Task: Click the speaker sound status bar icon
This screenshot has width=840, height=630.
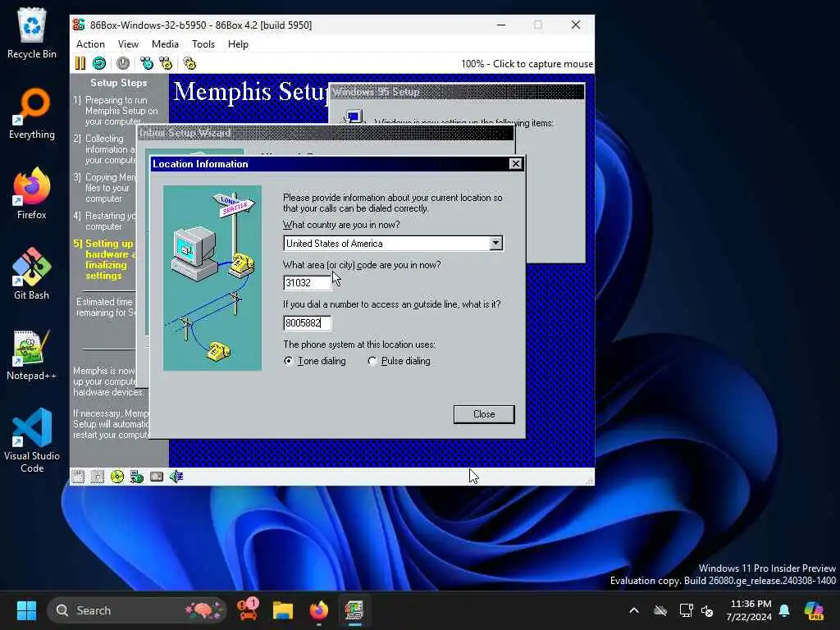Action: 176,477
